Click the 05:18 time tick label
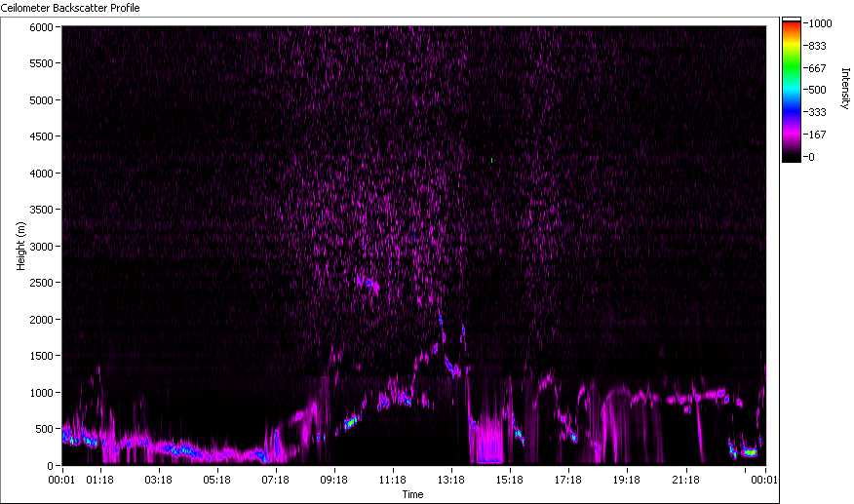854x504 pixels. 216,480
